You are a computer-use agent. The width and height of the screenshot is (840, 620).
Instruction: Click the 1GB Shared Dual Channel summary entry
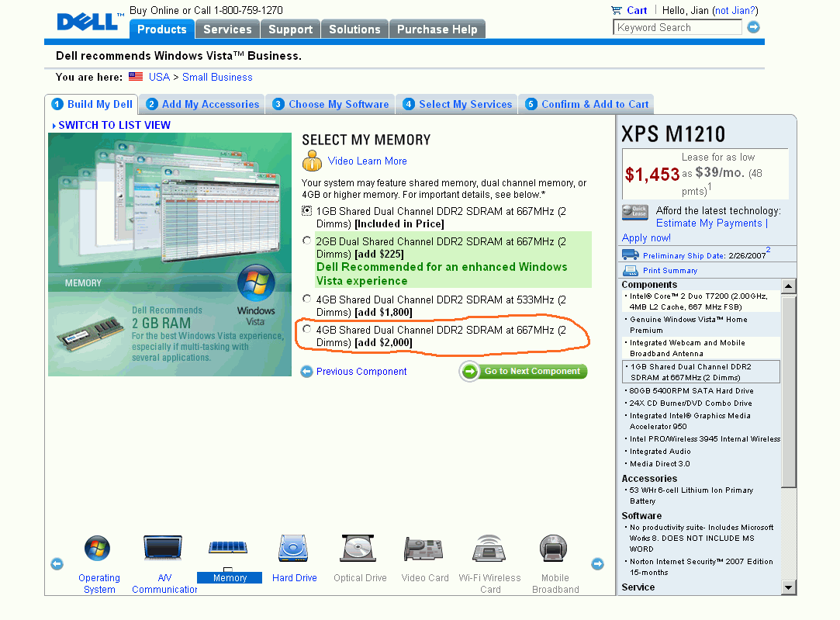700,372
